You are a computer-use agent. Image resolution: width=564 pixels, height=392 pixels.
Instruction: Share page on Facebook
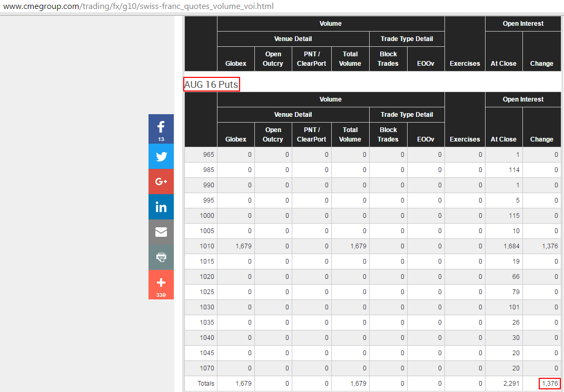161,129
